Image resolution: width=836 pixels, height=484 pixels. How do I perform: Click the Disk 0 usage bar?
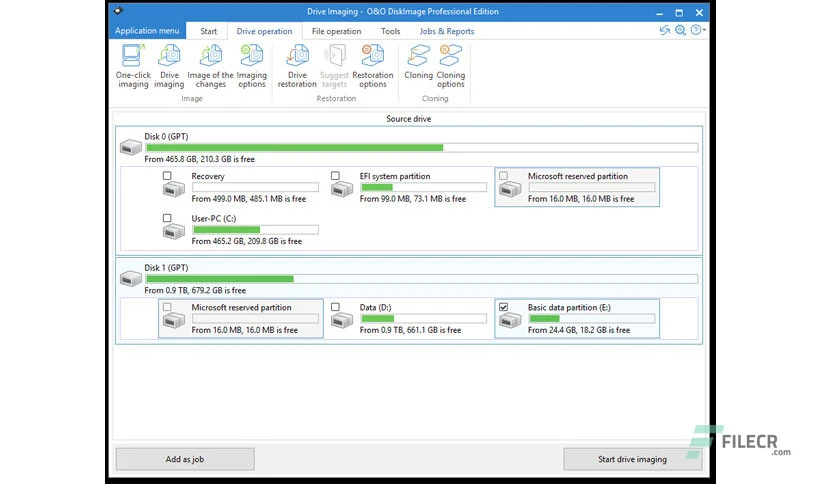[421, 148]
